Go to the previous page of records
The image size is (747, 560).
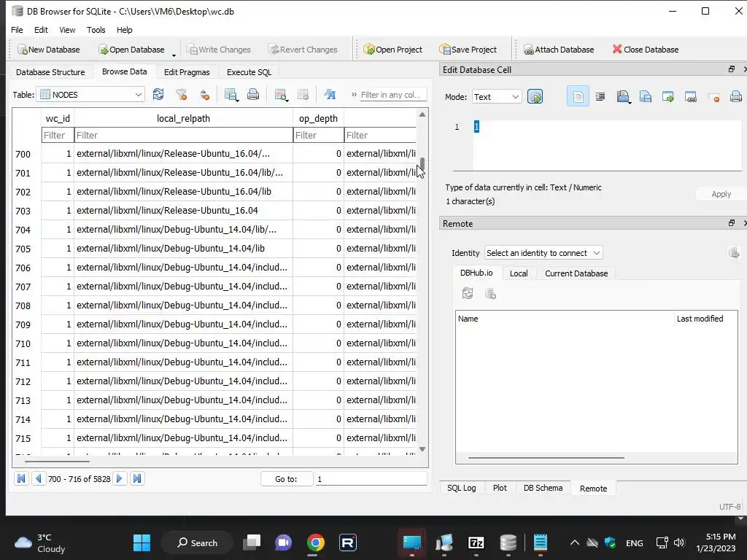(39, 478)
